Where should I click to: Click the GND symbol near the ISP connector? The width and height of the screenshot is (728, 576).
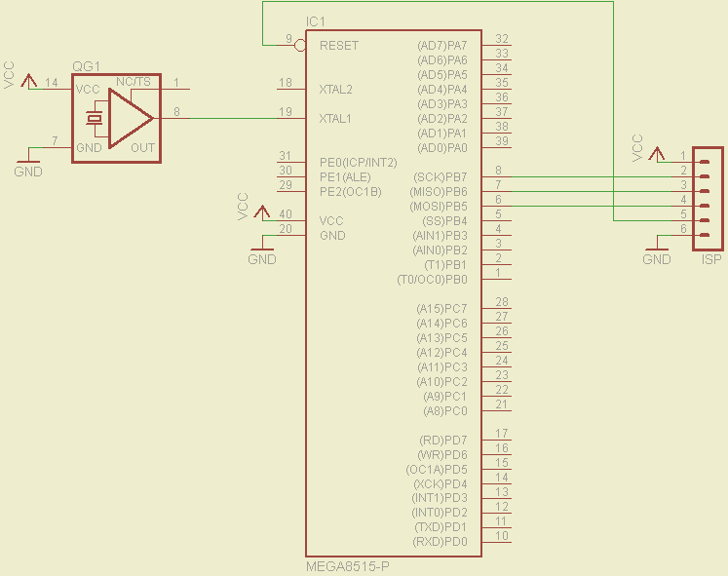tap(657, 248)
